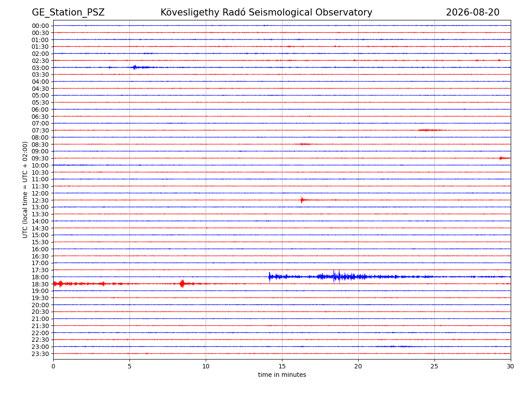Click the red burst near minute 8 on 18:30 trace

[x=183, y=284]
